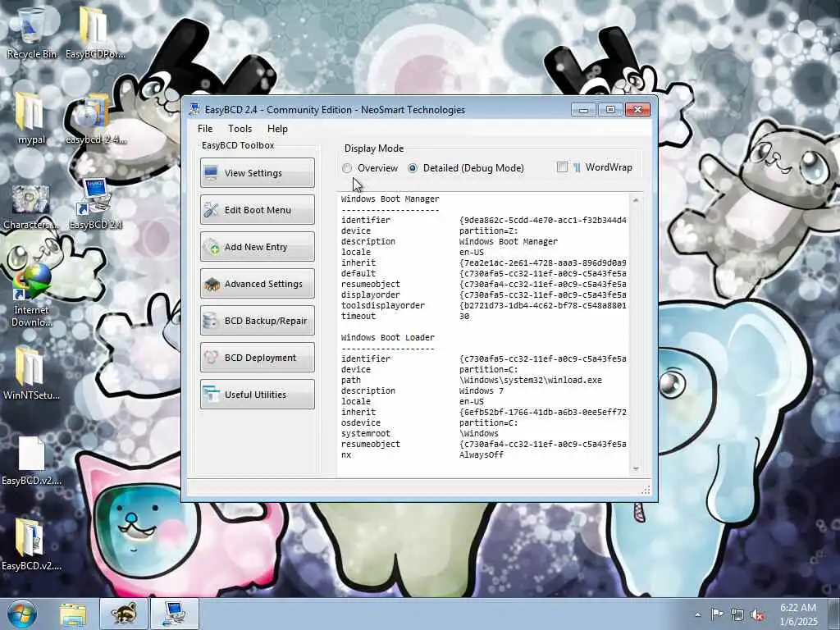This screenshot has width=840, height=630.
Task: Click the network tray icon
Action: pos(737,614)
